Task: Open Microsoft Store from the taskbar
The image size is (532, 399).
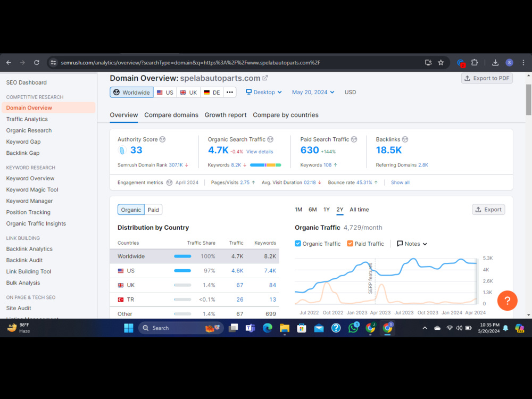Action: (302, 328)
